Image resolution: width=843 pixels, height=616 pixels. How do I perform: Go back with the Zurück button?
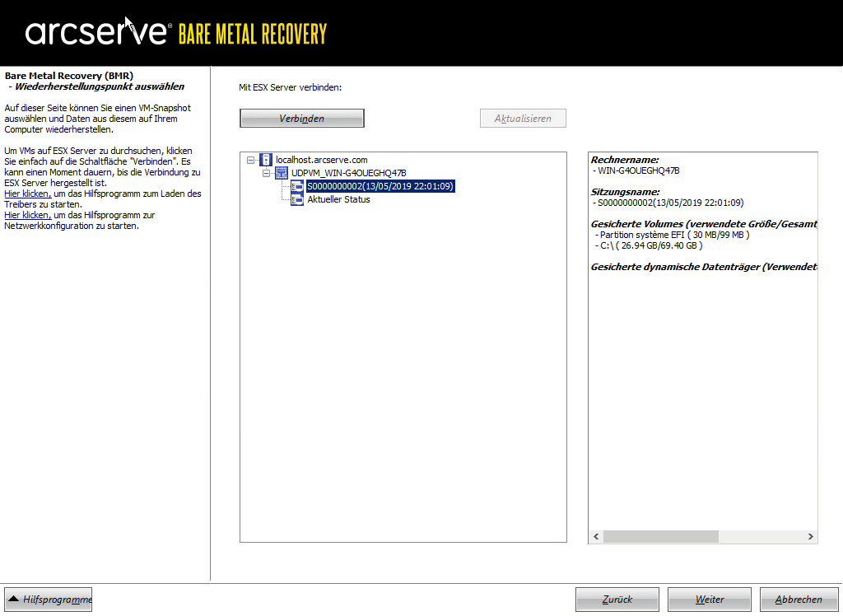pos(617,600)
